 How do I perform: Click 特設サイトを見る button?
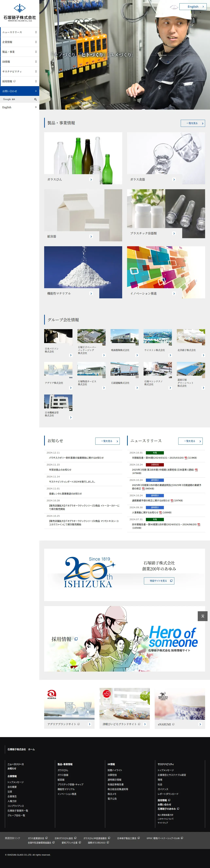[x=159, y=581]
